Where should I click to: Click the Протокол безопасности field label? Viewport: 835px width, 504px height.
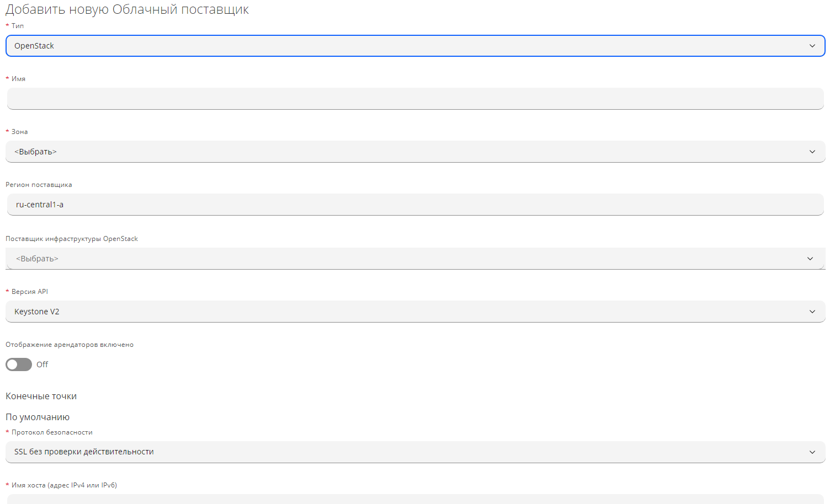click(52, 432)
